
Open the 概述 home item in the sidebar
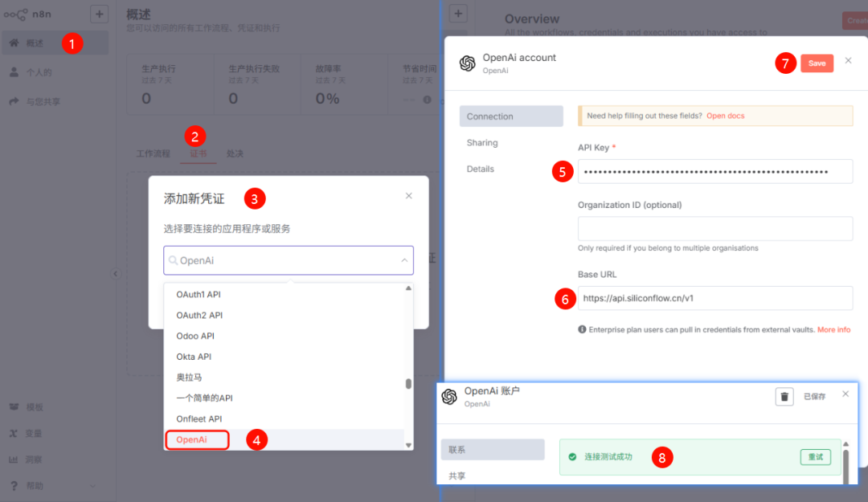55,43
